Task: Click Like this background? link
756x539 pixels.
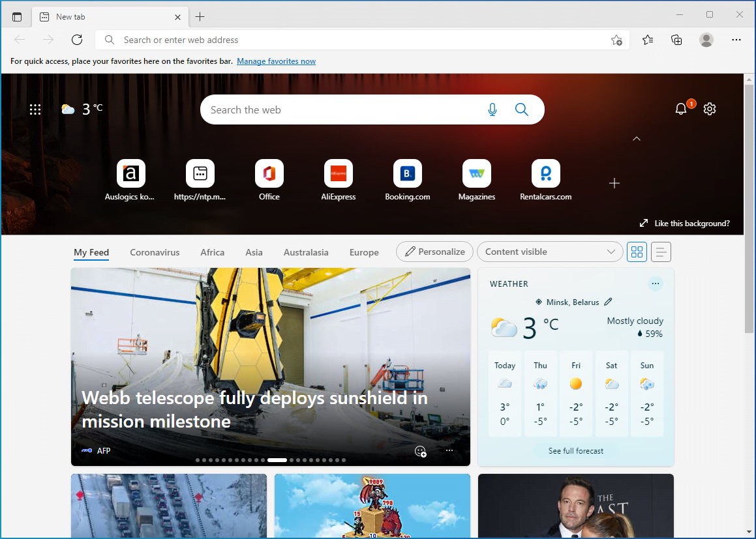Action: click(685, 224)
